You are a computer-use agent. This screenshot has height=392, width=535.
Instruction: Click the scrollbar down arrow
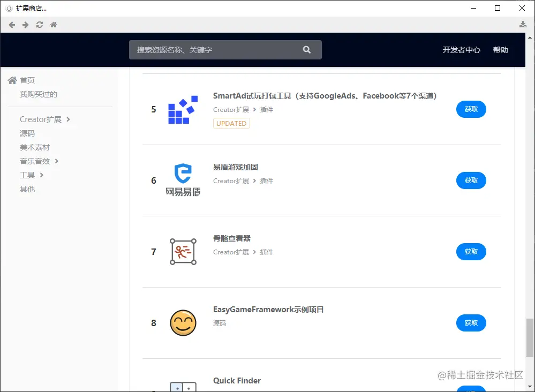[x=530, y=387]
